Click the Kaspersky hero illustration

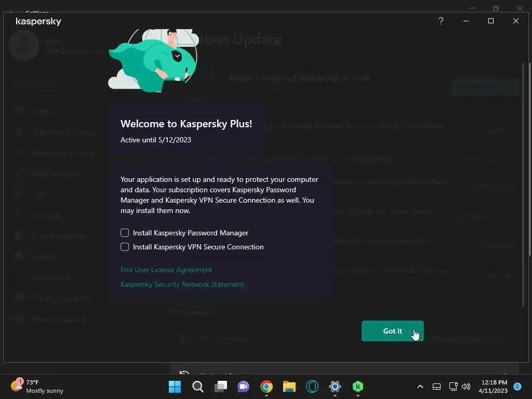[x=154, y=60]
